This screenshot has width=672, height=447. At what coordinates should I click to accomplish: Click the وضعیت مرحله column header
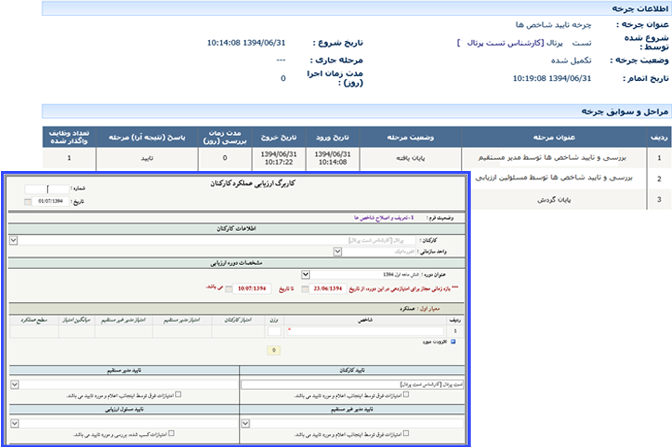410,137
